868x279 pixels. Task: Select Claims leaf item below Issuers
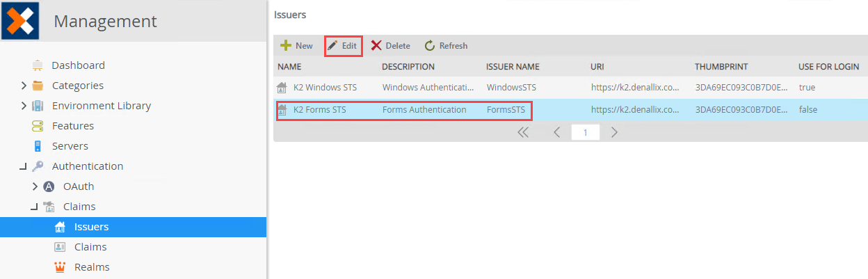pyautogui.click(x=90, y=247)
